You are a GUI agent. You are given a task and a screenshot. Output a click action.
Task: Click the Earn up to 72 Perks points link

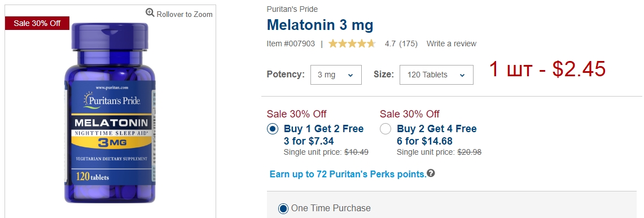(x=348, y=174)
